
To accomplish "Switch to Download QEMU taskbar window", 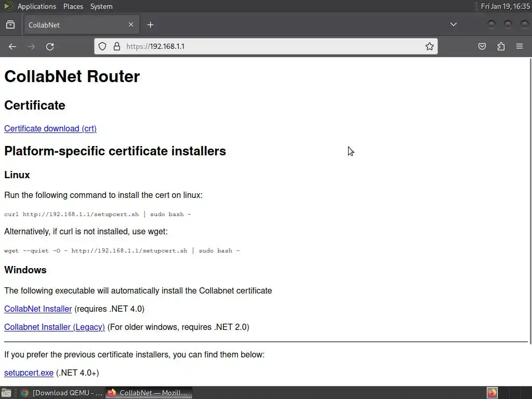I will [x=61, y=393].
